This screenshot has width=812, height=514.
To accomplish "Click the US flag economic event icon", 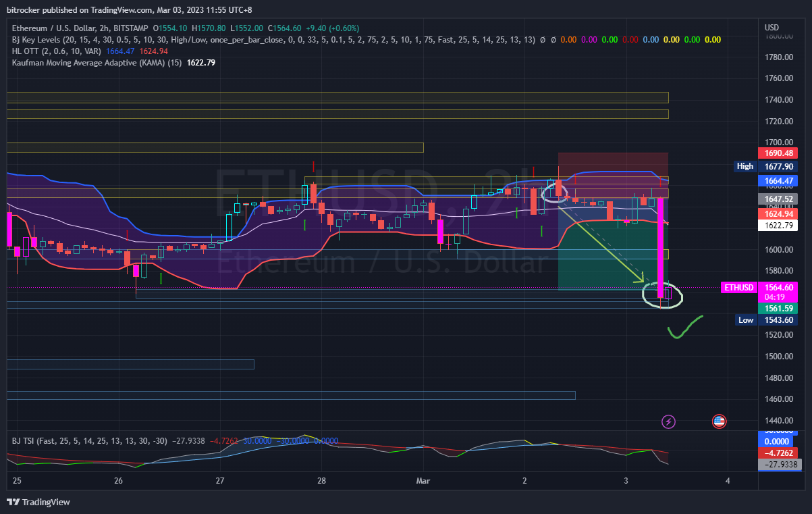I will tap(719, 421).
